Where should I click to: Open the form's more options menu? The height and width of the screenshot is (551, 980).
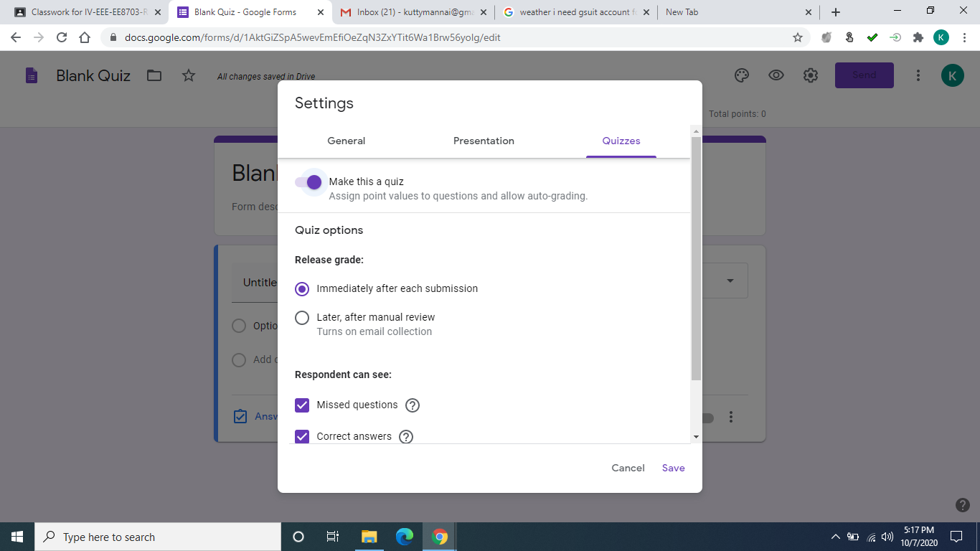coord(918,75)
